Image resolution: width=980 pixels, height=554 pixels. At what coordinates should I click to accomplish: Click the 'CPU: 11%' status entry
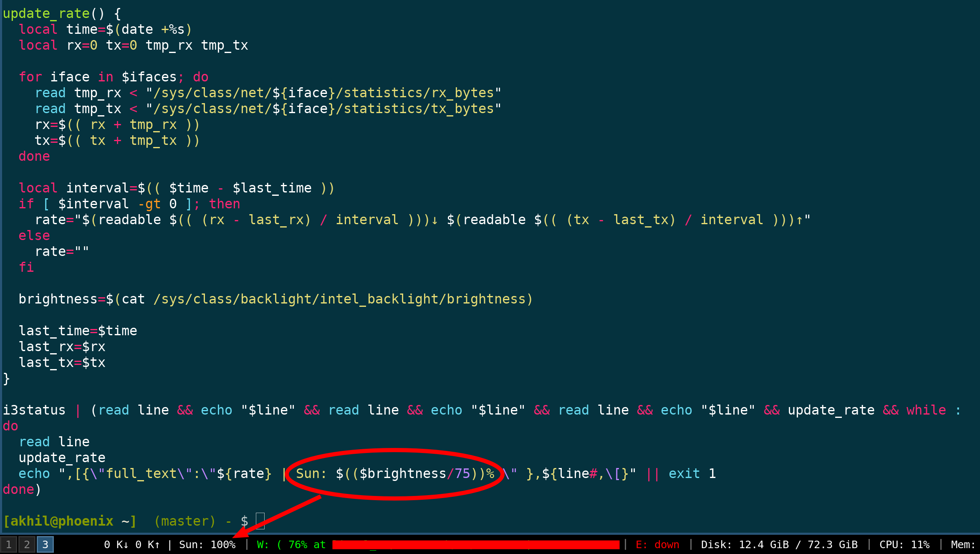(904, 544)
